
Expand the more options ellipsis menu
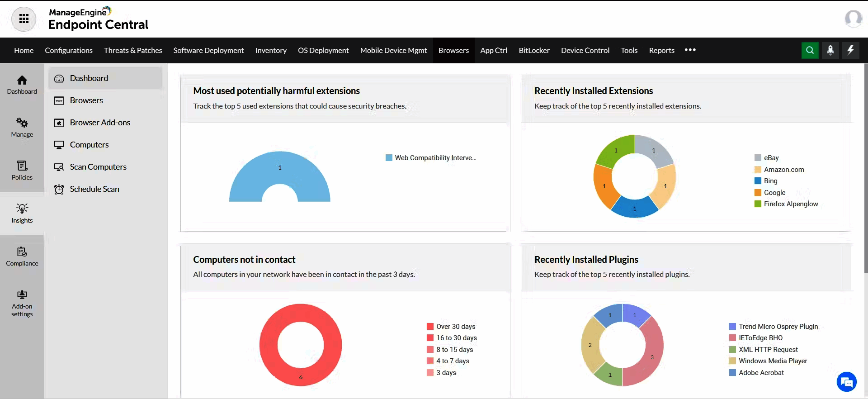[690, 50]
